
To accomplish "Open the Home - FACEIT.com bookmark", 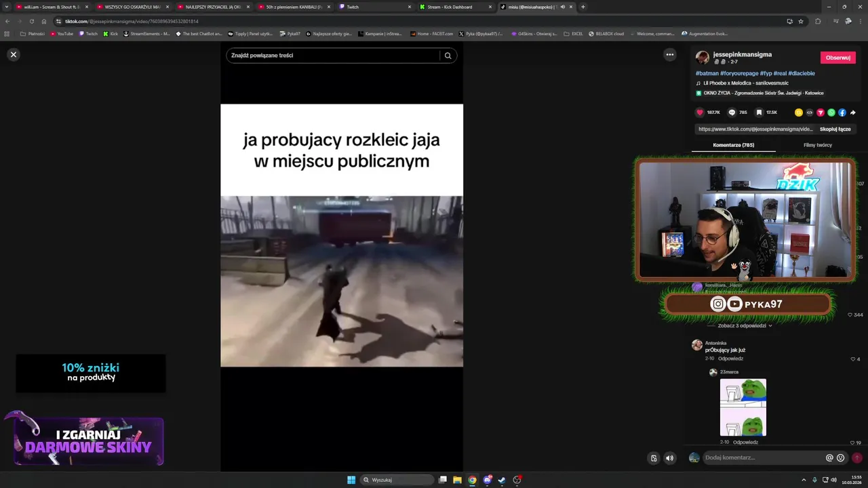I will pyautogui.click(x=432, y=33).
